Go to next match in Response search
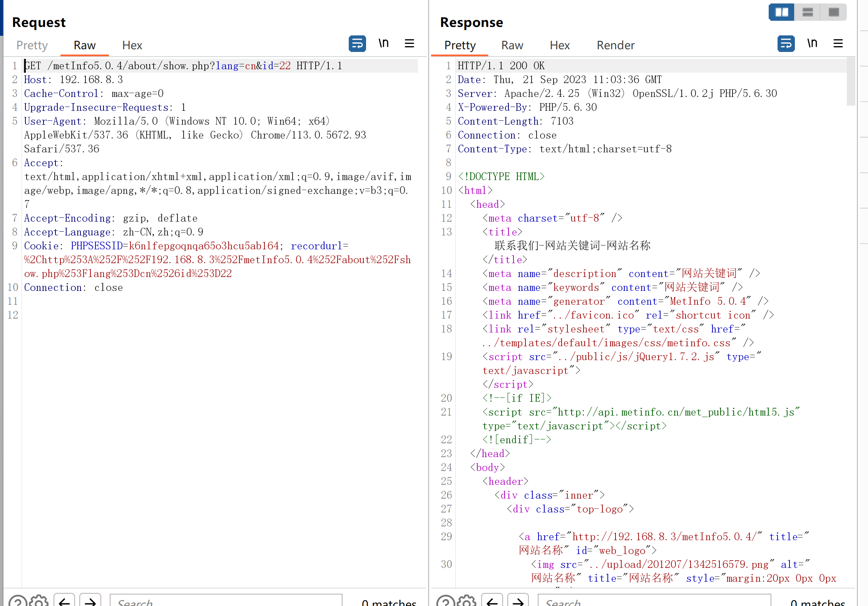This screenshot has width=868, height=606. 518,601
